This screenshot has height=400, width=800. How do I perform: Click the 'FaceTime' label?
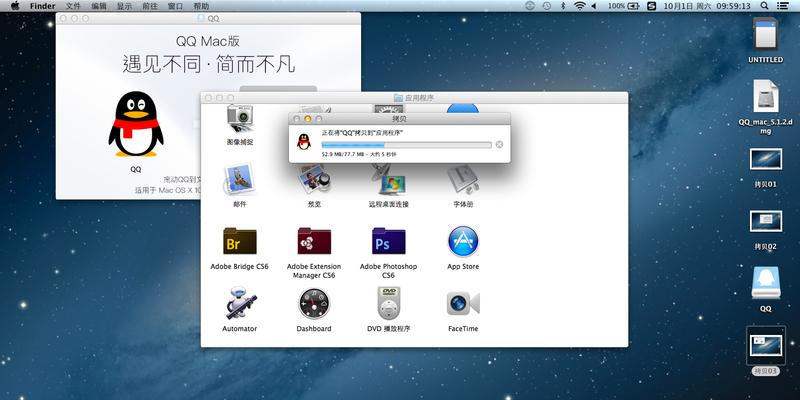[463, 329]
